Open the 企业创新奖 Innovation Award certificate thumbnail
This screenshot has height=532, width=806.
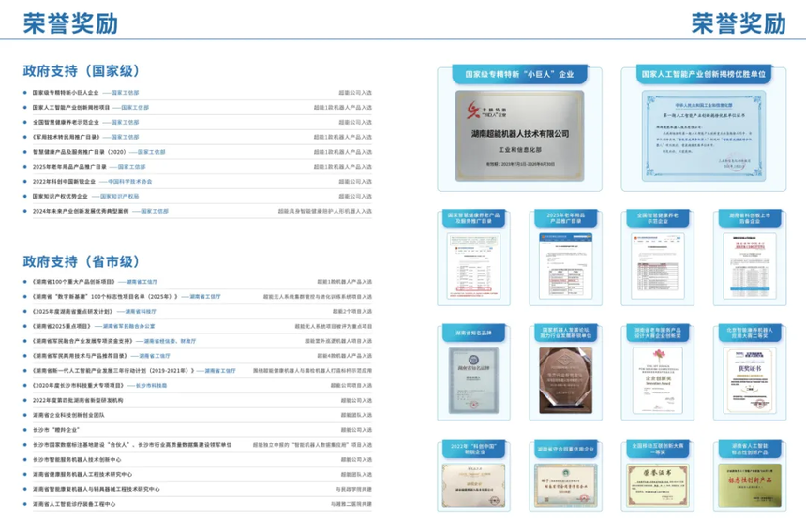point(657,380)
